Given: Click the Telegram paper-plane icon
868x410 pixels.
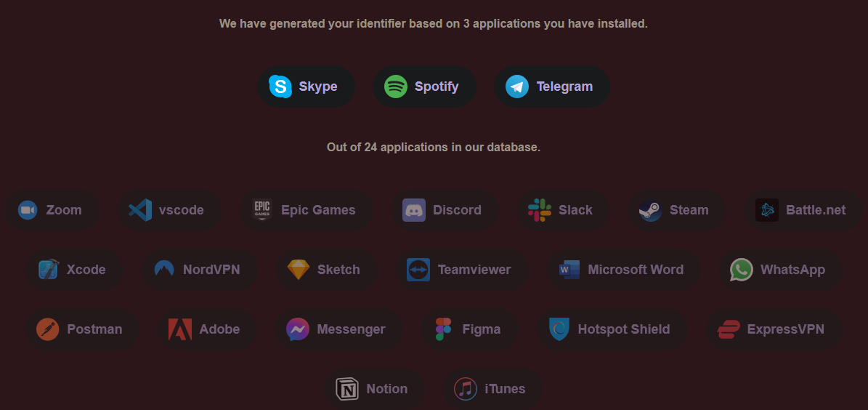Looking at the screenshot, I should point(517,87).
